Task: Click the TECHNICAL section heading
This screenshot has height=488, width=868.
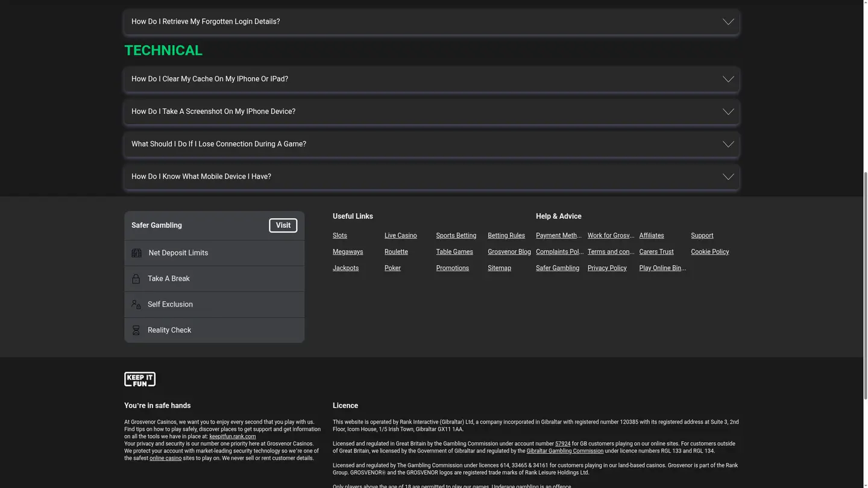Action: pyautogui.click(x=163, y=51)
